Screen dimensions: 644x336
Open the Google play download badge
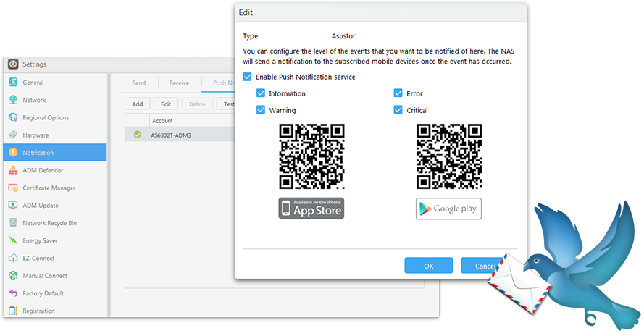pyautogui.click(x=448, y=209)
